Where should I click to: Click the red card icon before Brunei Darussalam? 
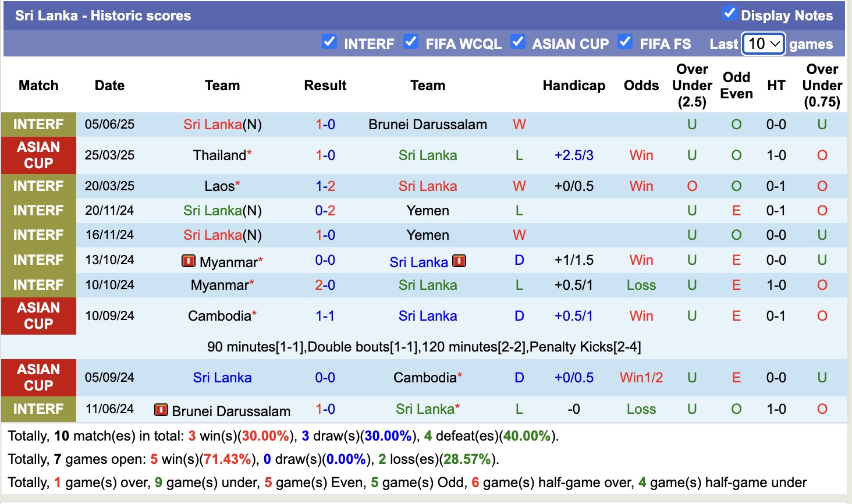coord(161,410)
